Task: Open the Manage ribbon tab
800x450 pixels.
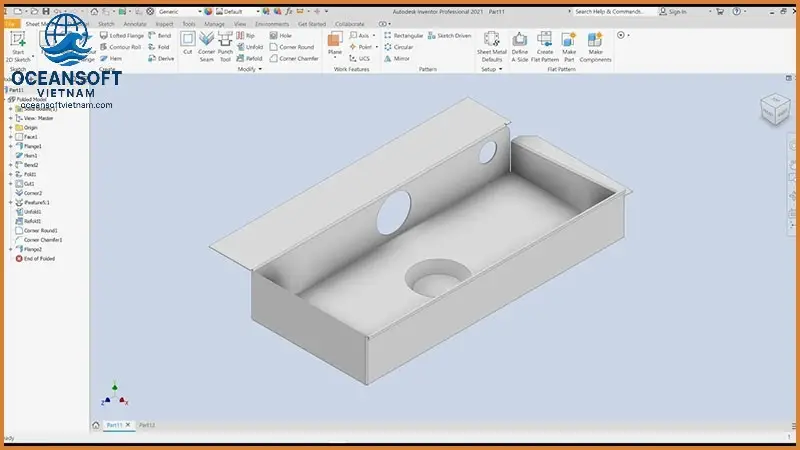Action: pos(214,23)
